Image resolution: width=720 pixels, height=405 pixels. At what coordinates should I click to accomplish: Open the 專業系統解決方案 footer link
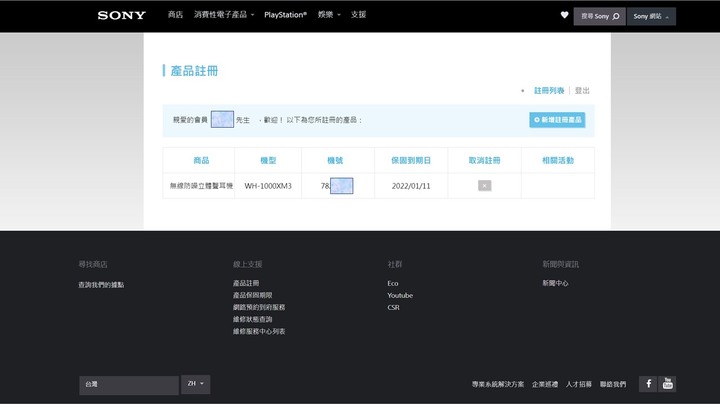tap(498, 384)
